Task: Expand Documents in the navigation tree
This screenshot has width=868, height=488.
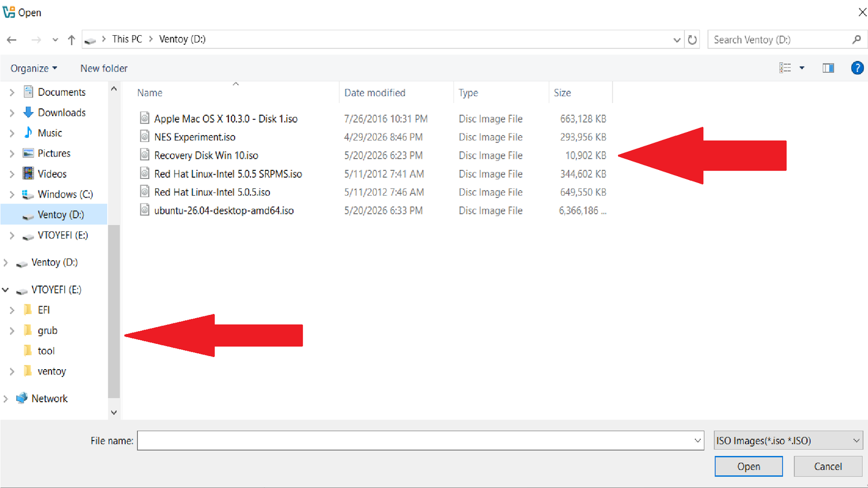Action: (12, 93)
